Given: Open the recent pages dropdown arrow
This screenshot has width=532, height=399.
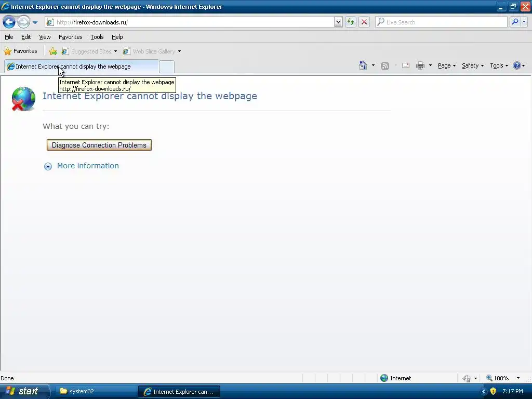Looking at the screenshot, I should pos(35,22).
